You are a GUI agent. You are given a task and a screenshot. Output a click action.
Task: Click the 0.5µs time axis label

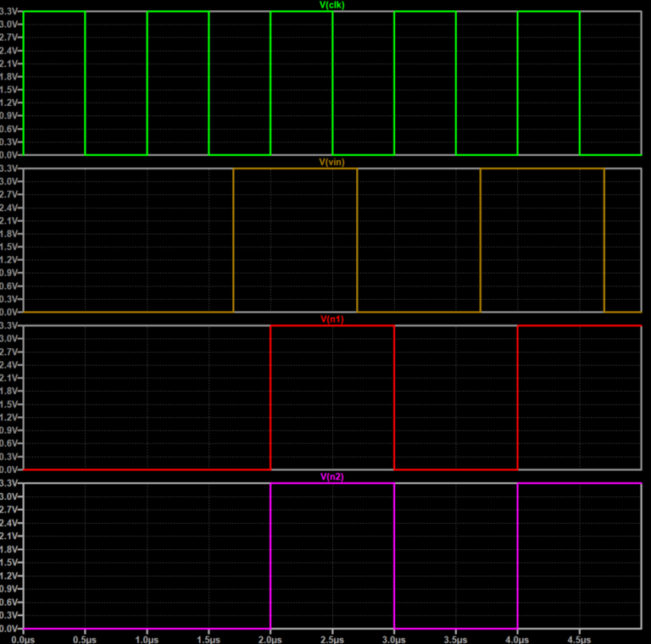point(85,636)
